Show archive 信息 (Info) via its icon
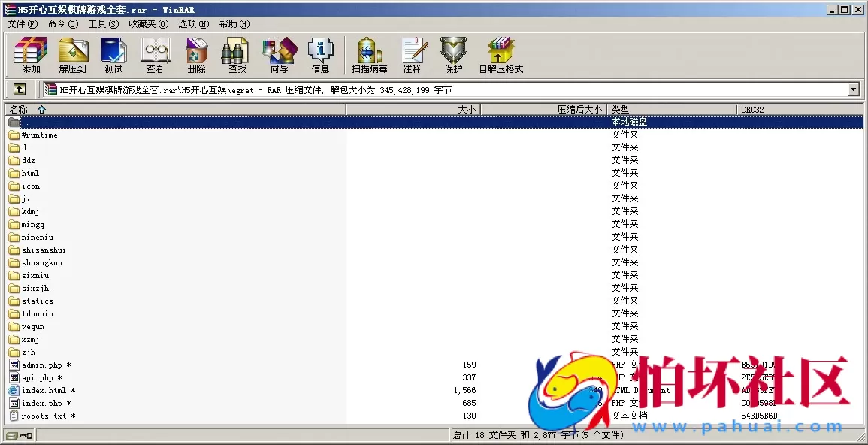This screenshot has height=445, width=868. [x=321, y=54]
